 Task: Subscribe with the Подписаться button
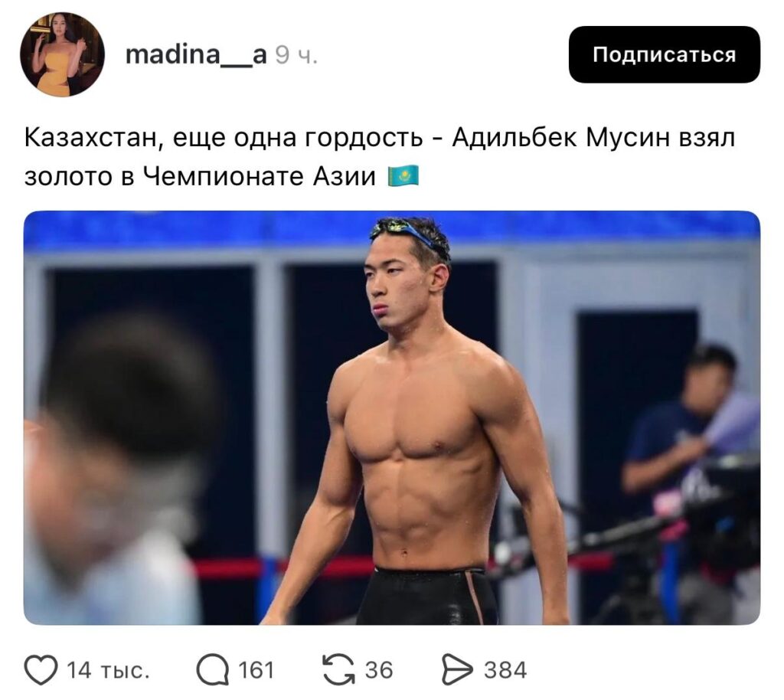coord(664,54)
